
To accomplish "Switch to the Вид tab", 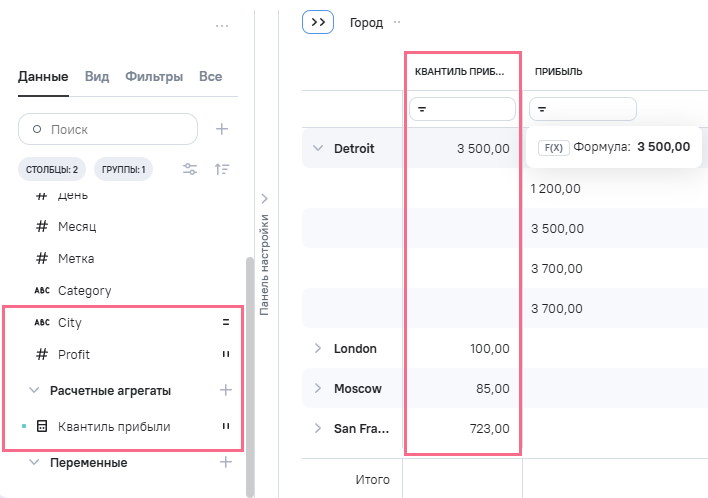I will 97,76.
